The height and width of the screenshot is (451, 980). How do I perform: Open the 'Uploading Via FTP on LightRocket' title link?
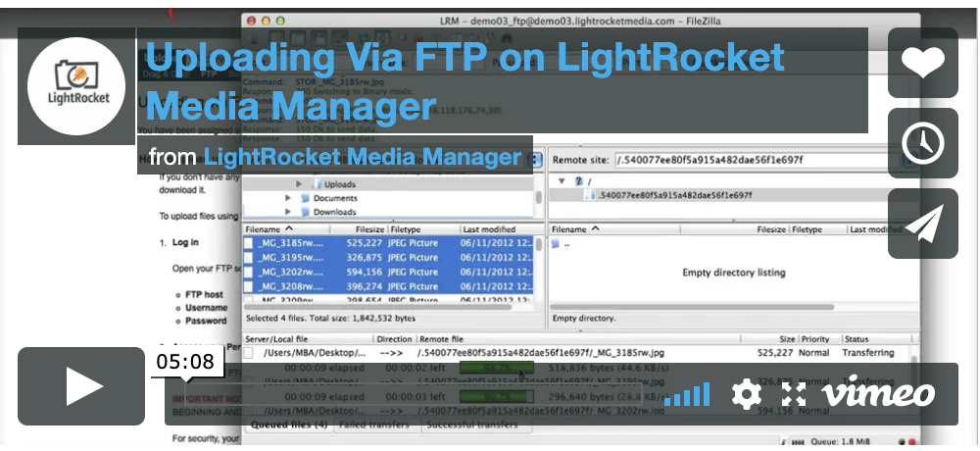click(x=465, y=80)
